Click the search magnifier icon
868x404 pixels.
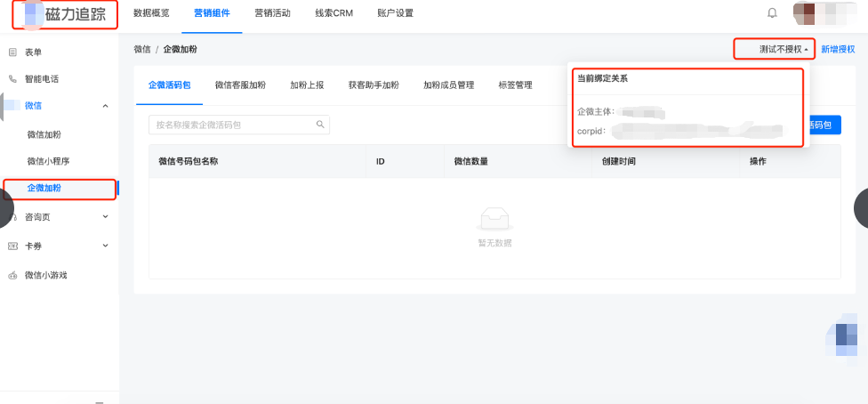tap(320, 125)
